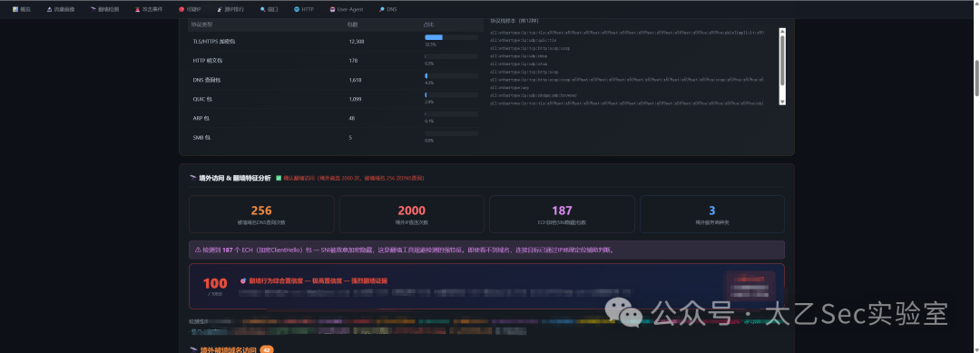Click the page scroll-down arrow at bottom right
The width and height of the screenshot is (980, 353).
point(977,349)
